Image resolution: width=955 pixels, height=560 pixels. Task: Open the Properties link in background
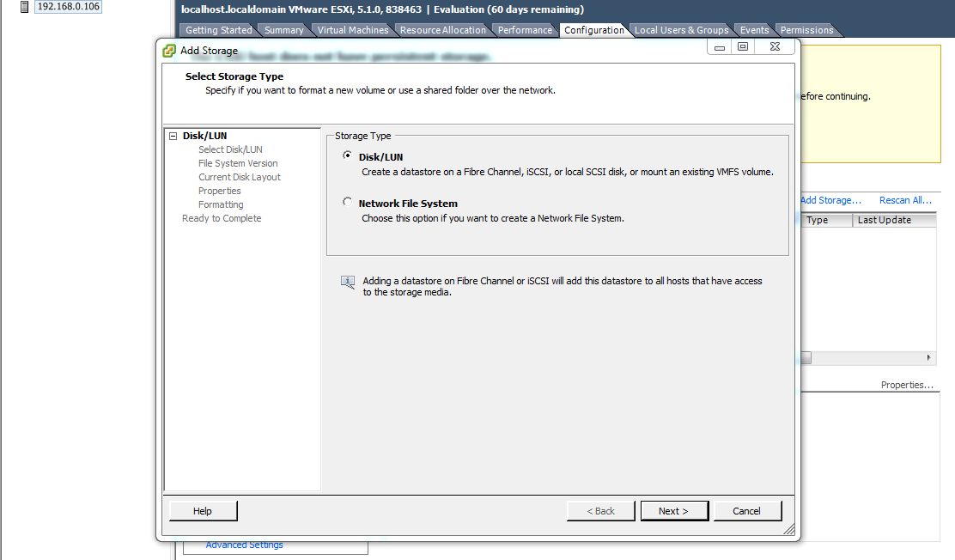click(907, 385)
